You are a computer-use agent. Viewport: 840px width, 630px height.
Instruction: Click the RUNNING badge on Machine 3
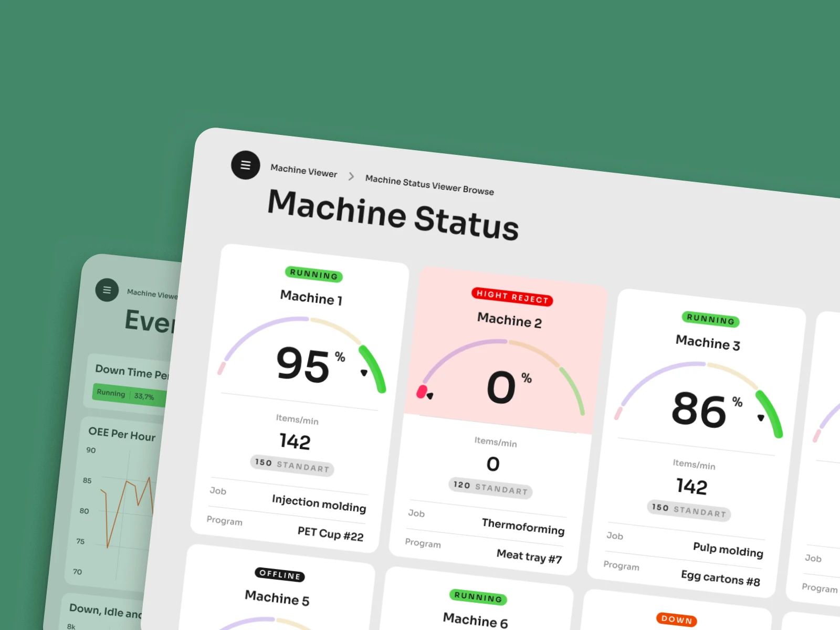710,319
